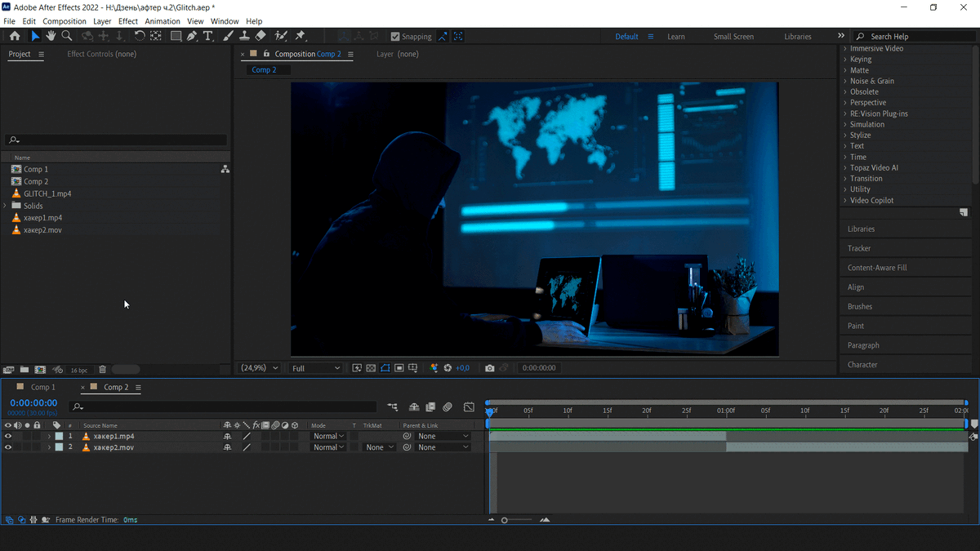
Task: Select the Zoom tool magnifier
Action: (67, 36)
